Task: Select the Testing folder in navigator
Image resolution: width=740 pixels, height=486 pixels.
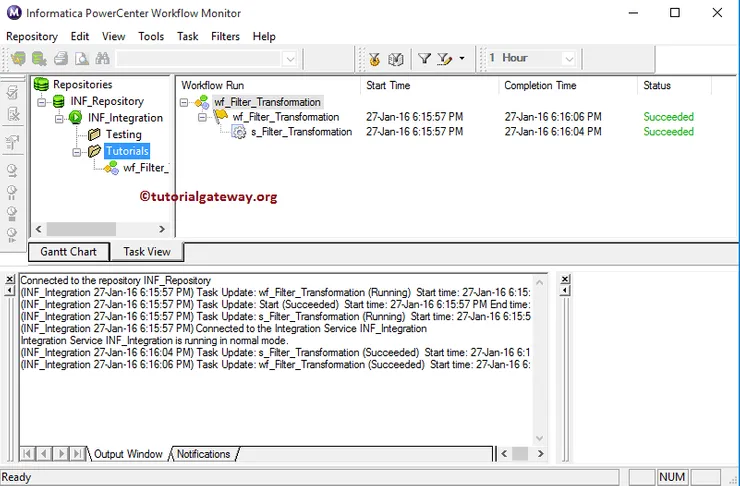Action: click(x=123, y=134)
